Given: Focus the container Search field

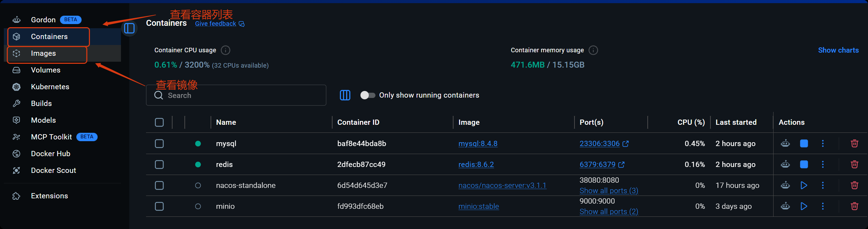Looking at the screenshot, I should pos(236,95).
